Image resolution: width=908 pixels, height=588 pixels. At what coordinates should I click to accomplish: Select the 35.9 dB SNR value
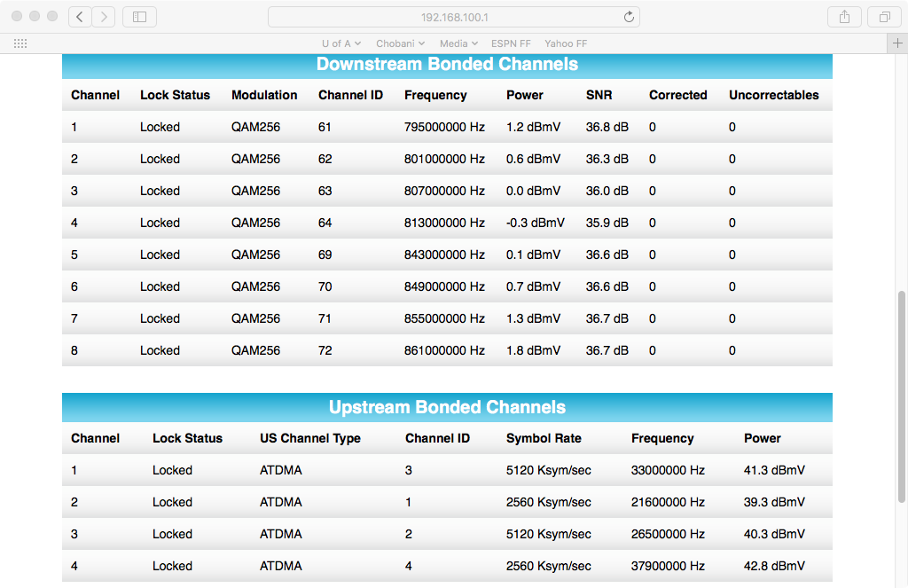607,223
